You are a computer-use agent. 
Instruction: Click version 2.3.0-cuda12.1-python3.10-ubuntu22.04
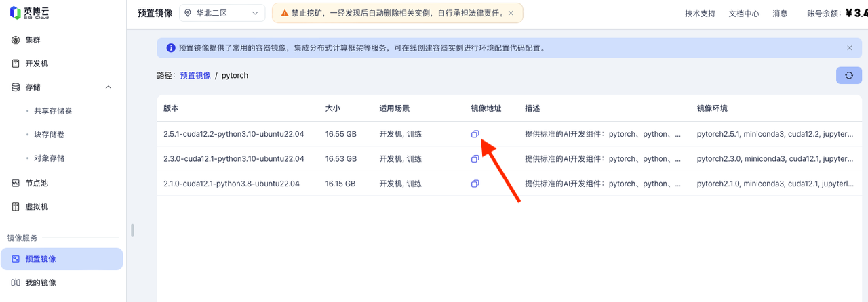[234, 159]
